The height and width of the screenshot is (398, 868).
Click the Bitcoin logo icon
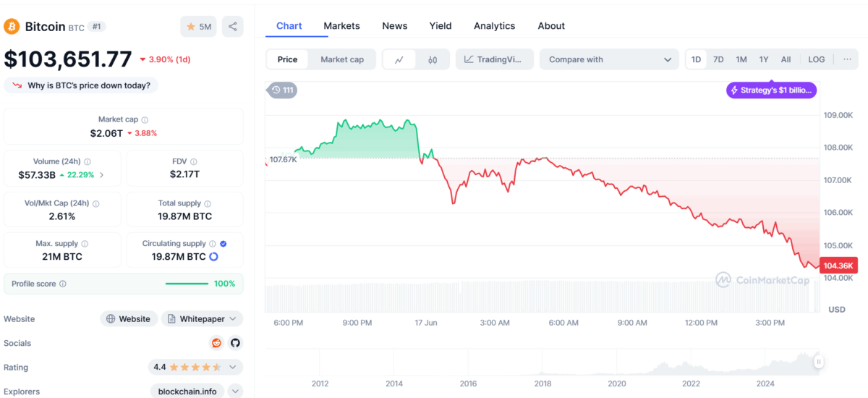(12, 27)
